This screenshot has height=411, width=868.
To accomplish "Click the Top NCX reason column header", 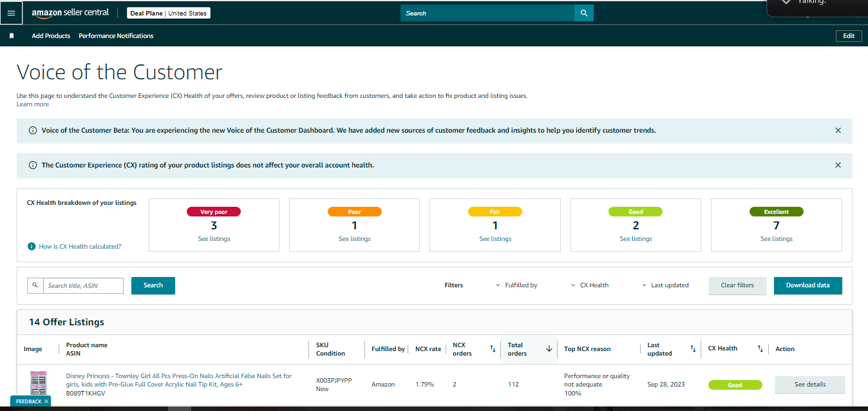I will point(587,349).
